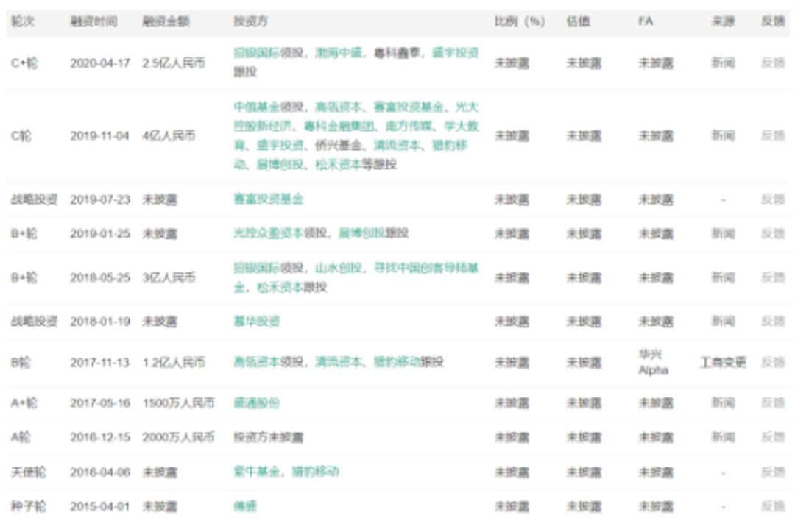Select the A+轮 round label
This screenshot has height=532, width=795.
(x=24, y=403)
